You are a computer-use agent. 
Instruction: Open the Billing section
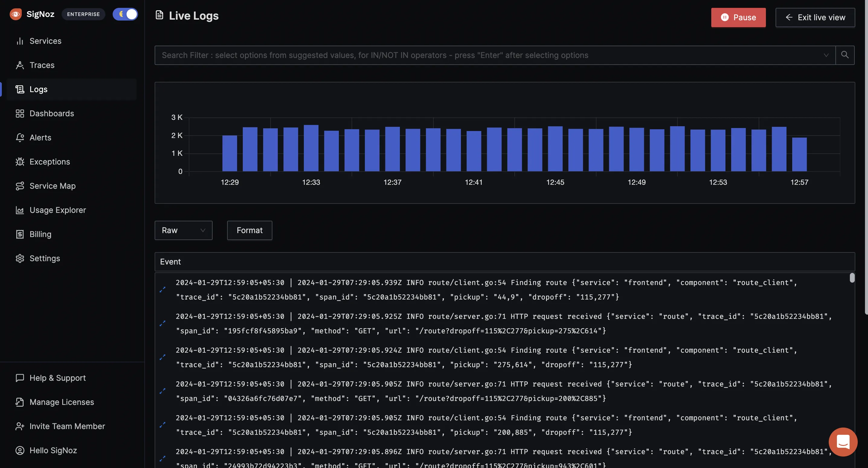pyautogui.click(x=40, y=234)
